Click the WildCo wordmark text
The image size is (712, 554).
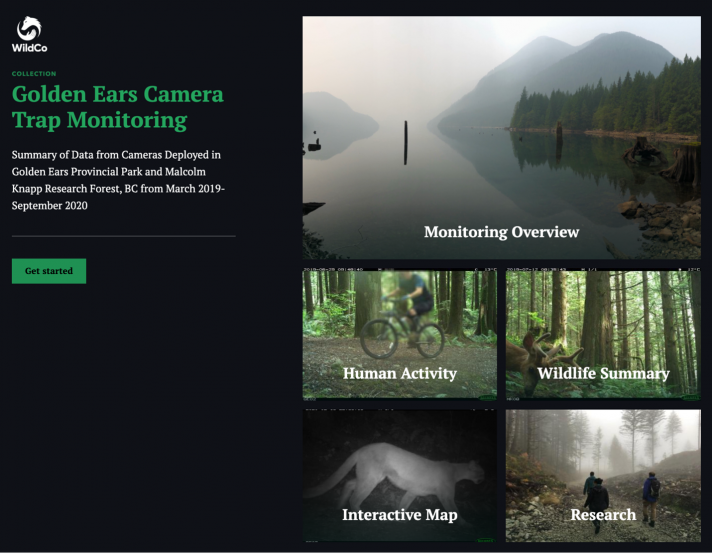(30, 48)
